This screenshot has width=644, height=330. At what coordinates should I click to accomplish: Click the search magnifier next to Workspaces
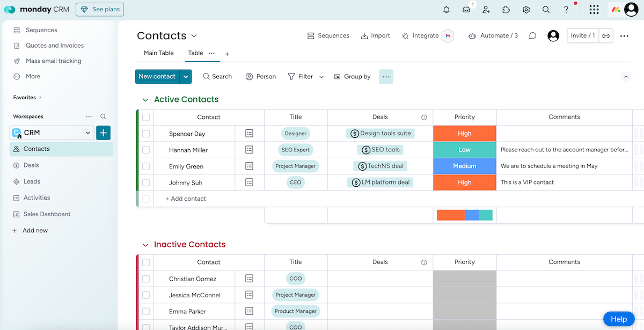point(103,116)
